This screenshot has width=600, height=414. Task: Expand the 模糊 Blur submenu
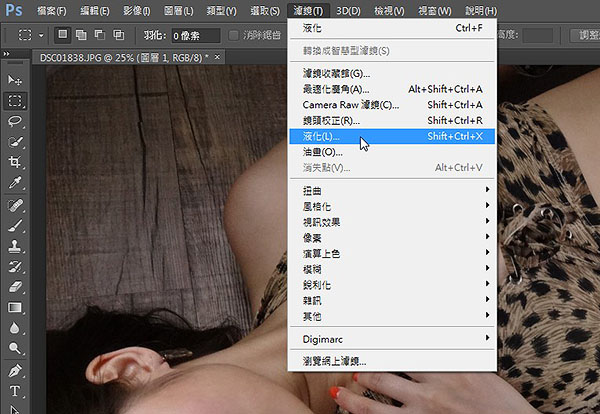[392, 269]
